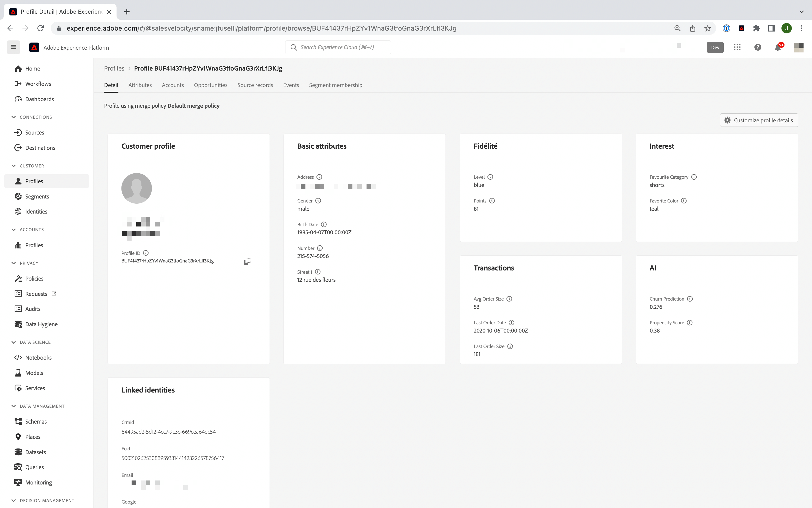The width and height of the screenshot is (812, 508).
Task: Show info for the Address field
Action: (x=320, y=177)
